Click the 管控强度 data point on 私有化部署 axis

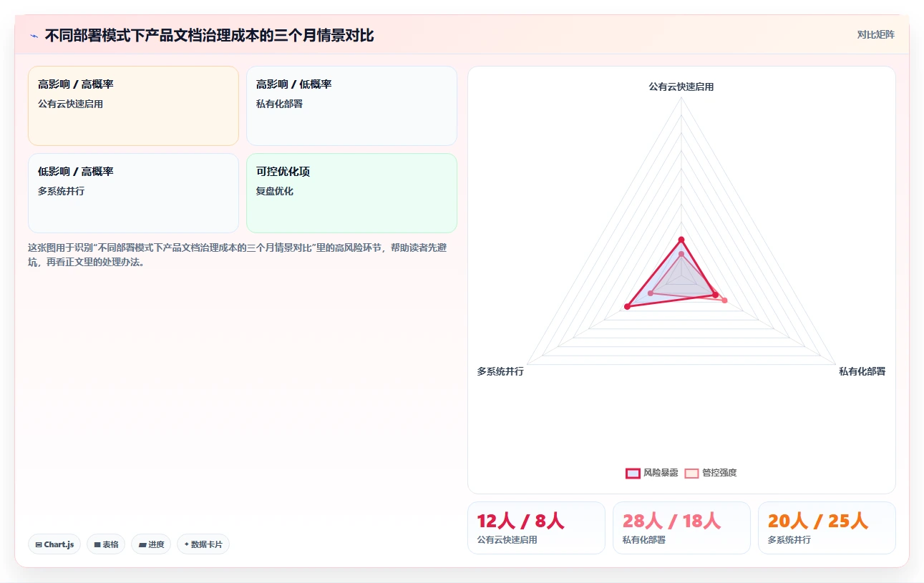pyautogui.click(x=724, y=300)
